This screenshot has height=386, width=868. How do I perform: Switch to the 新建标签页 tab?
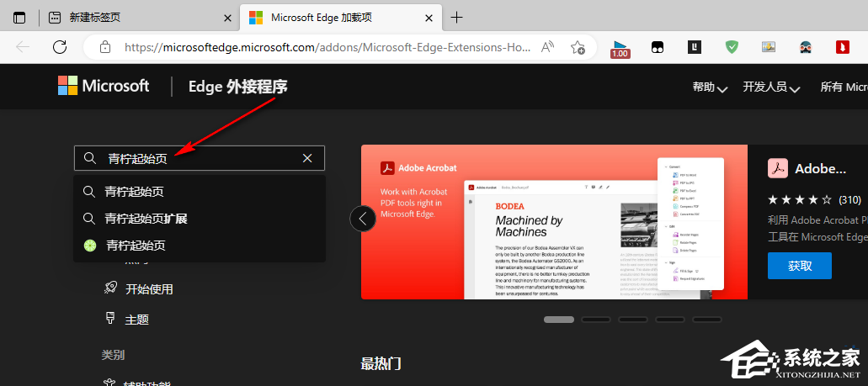pyautogui.click(x=139, y=17)
